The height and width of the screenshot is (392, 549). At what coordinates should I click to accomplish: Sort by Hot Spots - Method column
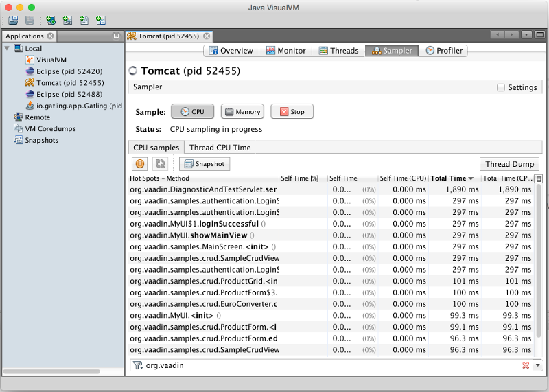(203, 178)
